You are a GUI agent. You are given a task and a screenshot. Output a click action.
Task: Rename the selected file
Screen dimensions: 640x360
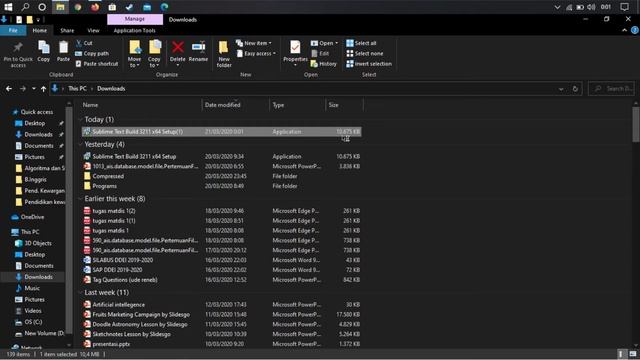click(x=198, y=51)
